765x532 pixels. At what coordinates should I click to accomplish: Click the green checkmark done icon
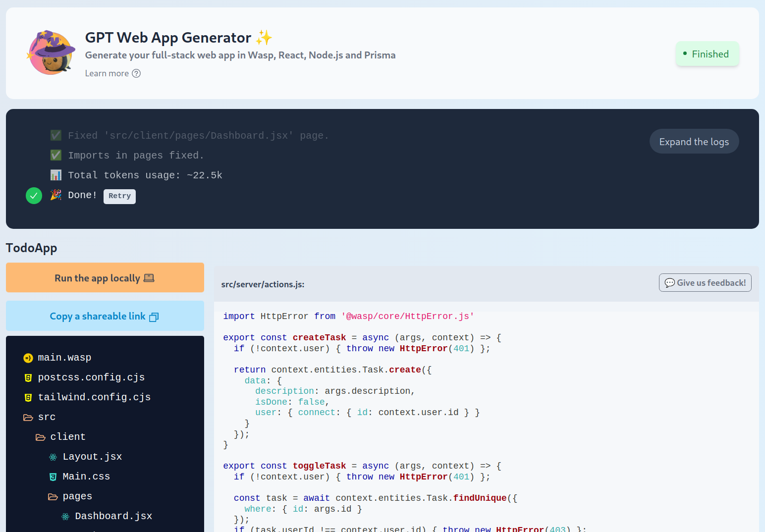(x=34, y=196)
